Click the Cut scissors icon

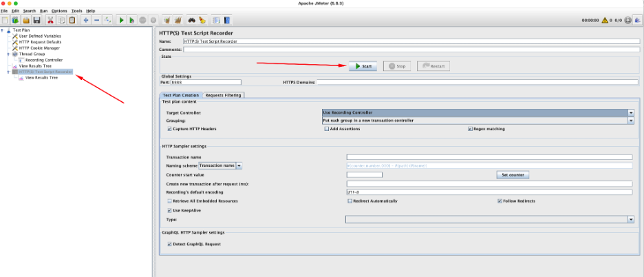click(x=50, y=20)
